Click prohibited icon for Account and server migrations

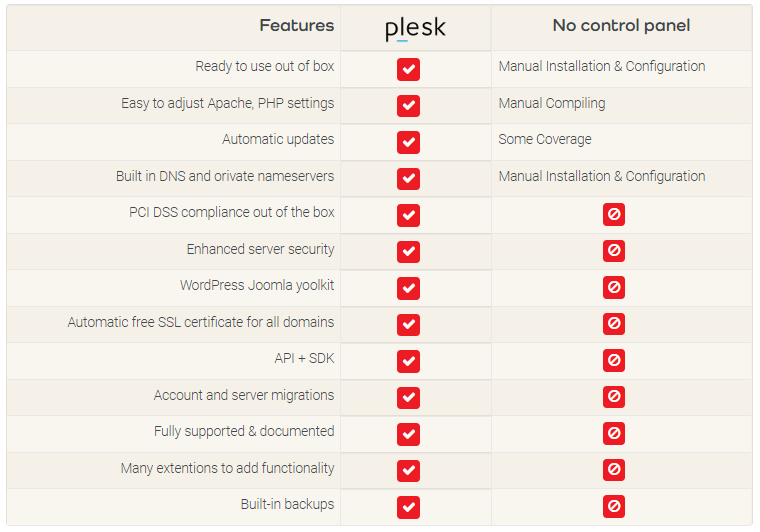(614, 397)
